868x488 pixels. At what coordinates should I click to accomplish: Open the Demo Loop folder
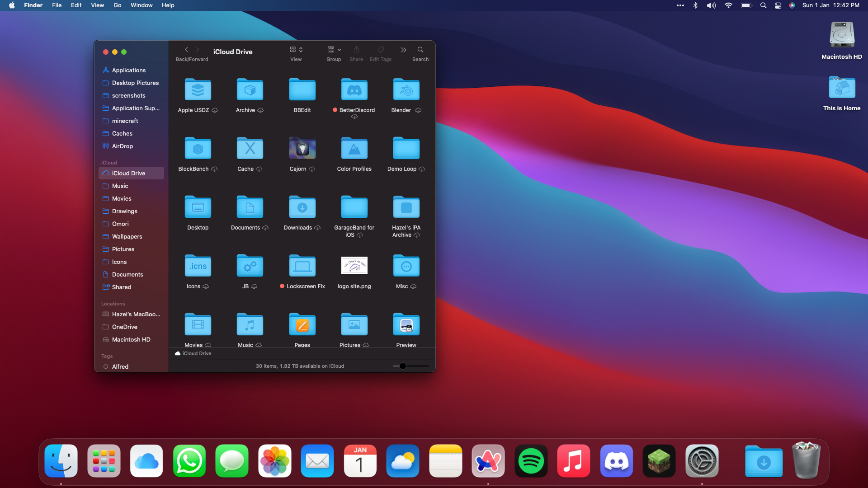pos(406,148)
